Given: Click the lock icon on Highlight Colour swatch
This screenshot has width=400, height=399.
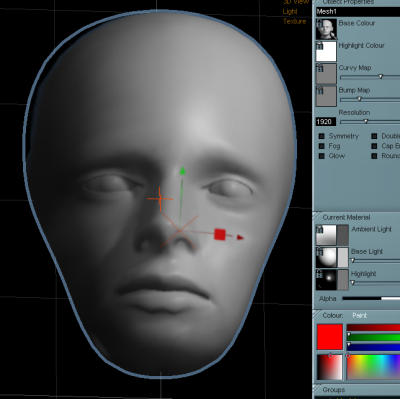Looking at the screenshot, I should pyautogui.click(x=319, y=45).
